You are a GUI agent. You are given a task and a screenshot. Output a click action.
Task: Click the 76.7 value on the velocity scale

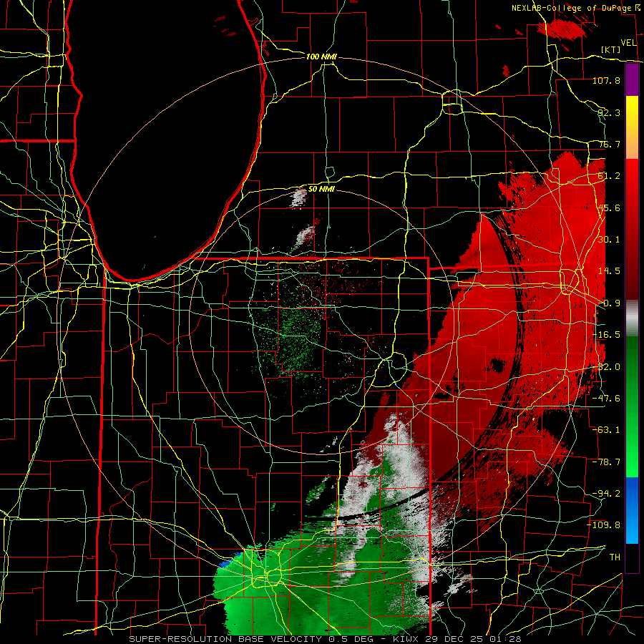pos(609,144)
